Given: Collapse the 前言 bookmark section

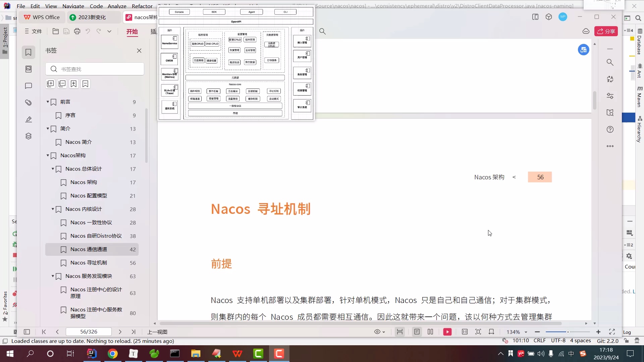Looking at the screenshot, I should (x=48, y=102).
